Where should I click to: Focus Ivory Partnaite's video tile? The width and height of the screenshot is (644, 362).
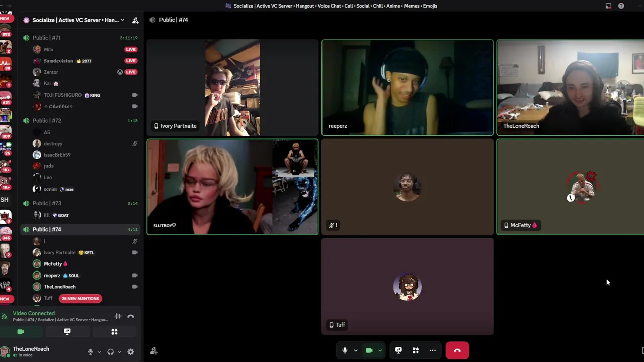point(232,87)
